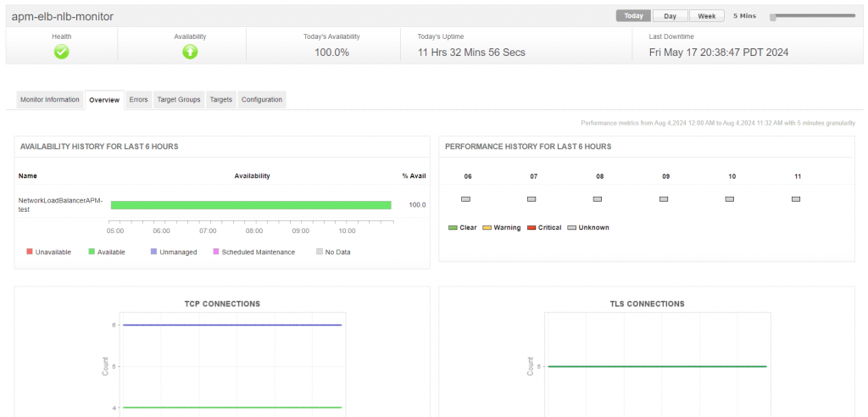Click the granularity slider handle
The image size is (868, 417).
(x=774, y=17)
